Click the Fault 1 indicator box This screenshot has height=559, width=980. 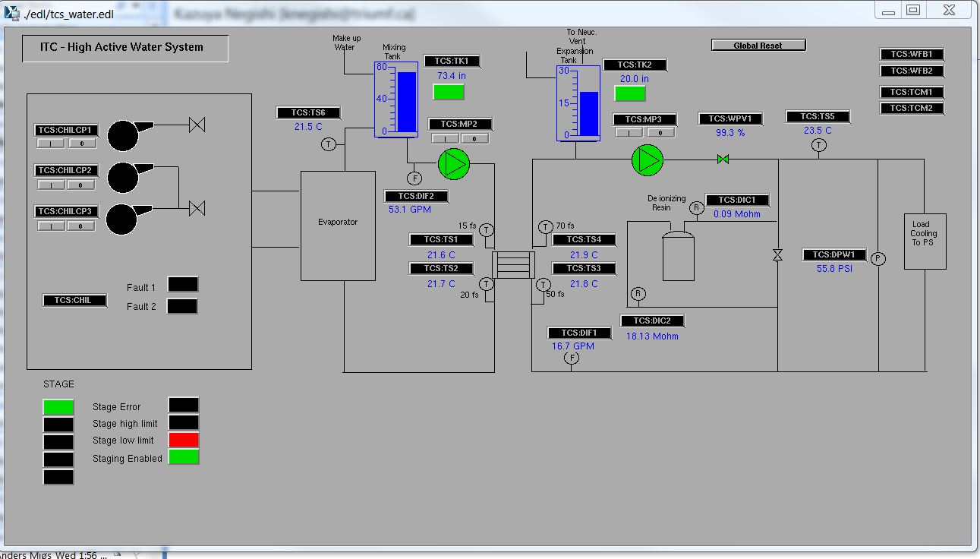[x=182, y=284]
